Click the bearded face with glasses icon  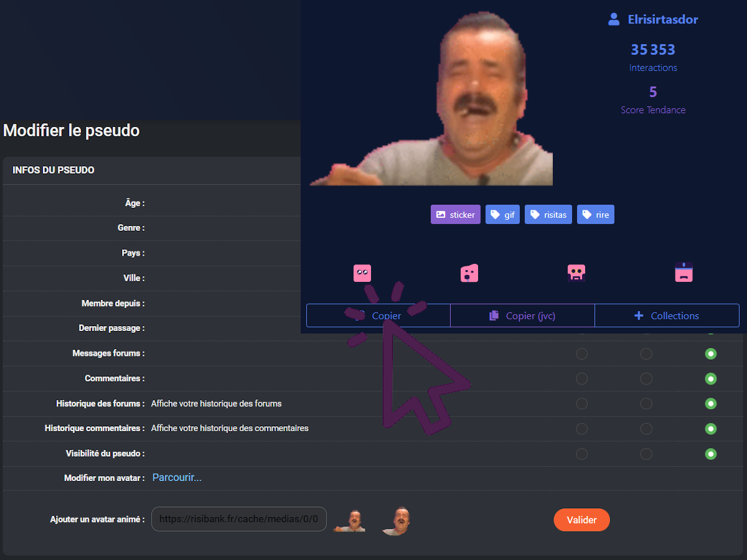tap(576, 273)
